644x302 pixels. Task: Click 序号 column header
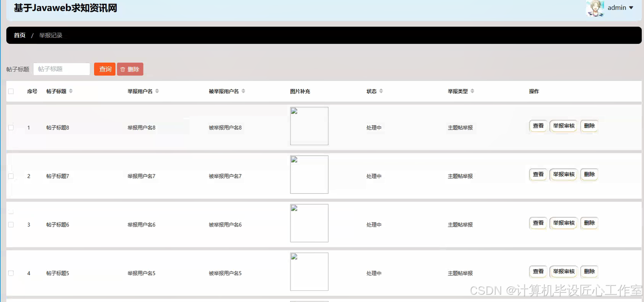pyautogui.click(x=32, y=91)
